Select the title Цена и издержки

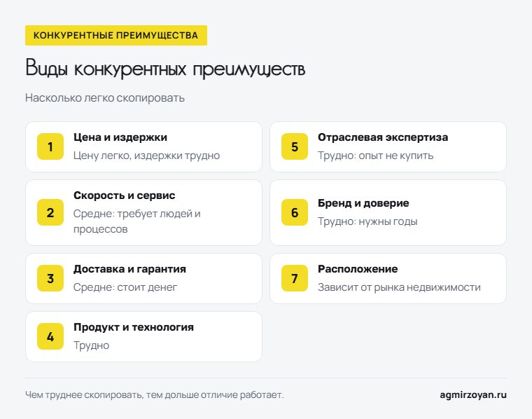tap(120, 137)
